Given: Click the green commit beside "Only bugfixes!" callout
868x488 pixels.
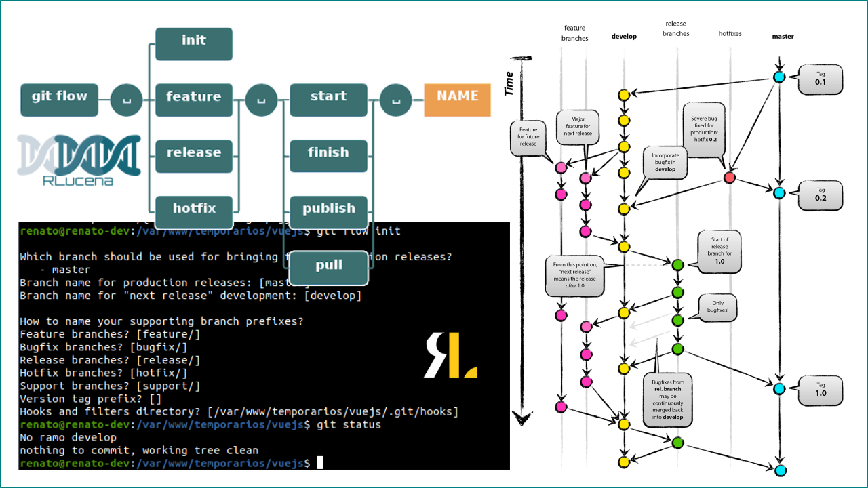Looking at the screenshot, I should pos(677,321).
